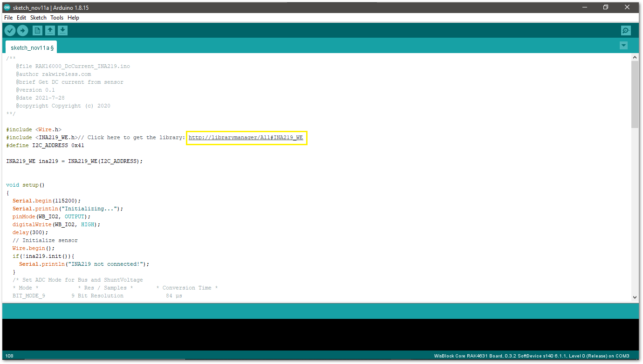Open the Edit menu
The width and height of the screenshot is (643, 364).
21,18
